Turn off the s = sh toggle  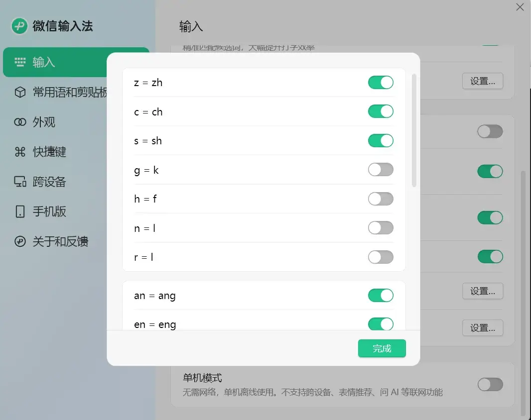coord(381,140)
